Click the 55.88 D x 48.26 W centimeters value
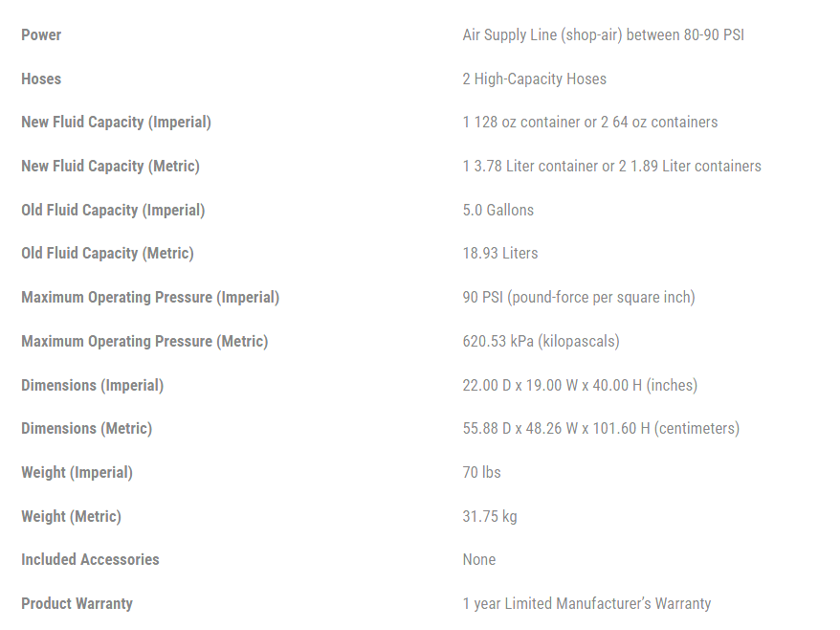840x630 pixels. [x=601, y=429]
